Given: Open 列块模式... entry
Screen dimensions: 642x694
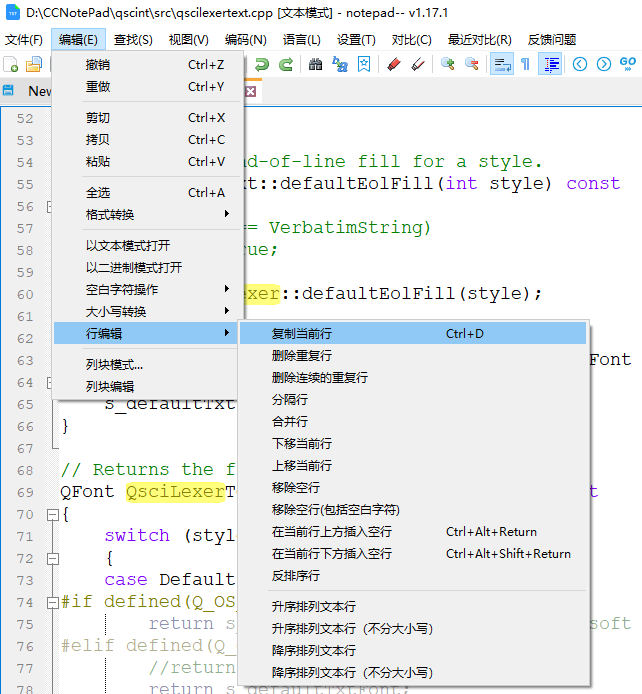Looking at the screenshot, I should coord(148,365).
